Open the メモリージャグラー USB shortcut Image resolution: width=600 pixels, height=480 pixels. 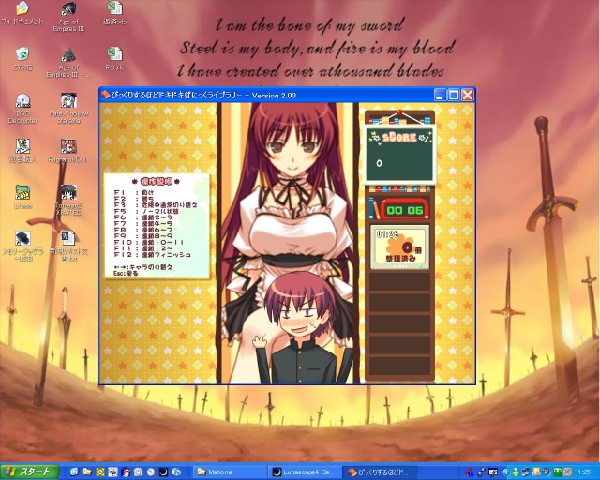point(23,247)
